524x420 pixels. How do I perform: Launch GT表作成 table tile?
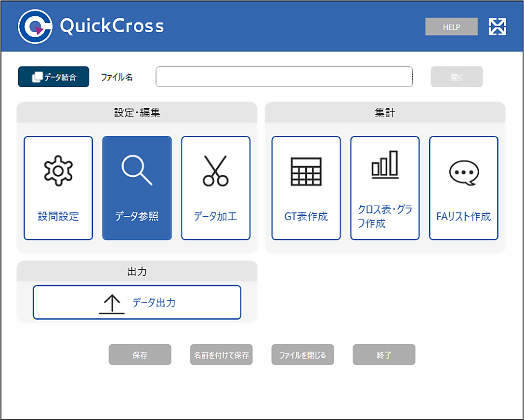(x=306, y=188)
